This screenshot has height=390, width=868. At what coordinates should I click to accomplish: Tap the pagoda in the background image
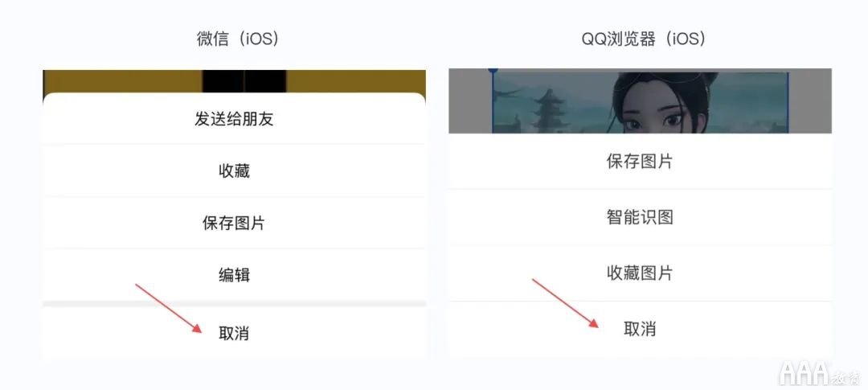(551, 109)
